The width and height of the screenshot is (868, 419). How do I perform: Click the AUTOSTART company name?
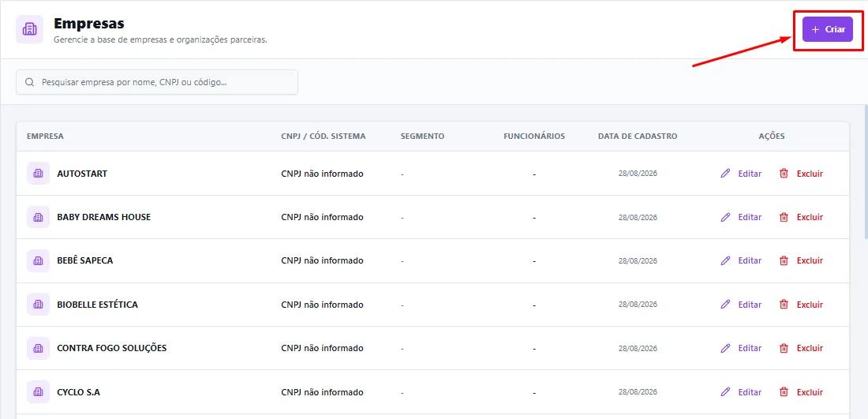82,174
